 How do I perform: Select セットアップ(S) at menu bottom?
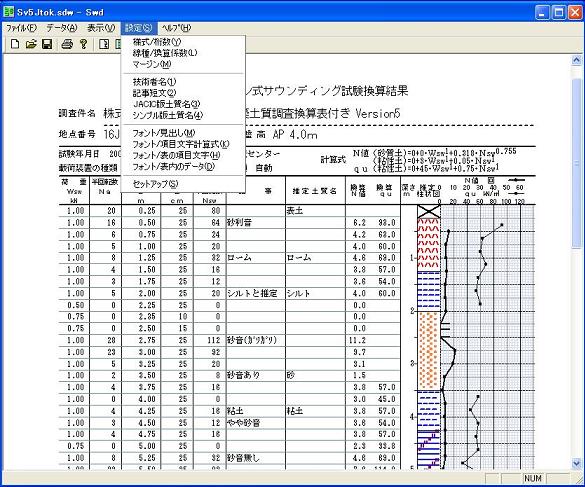tap(156, 184)
